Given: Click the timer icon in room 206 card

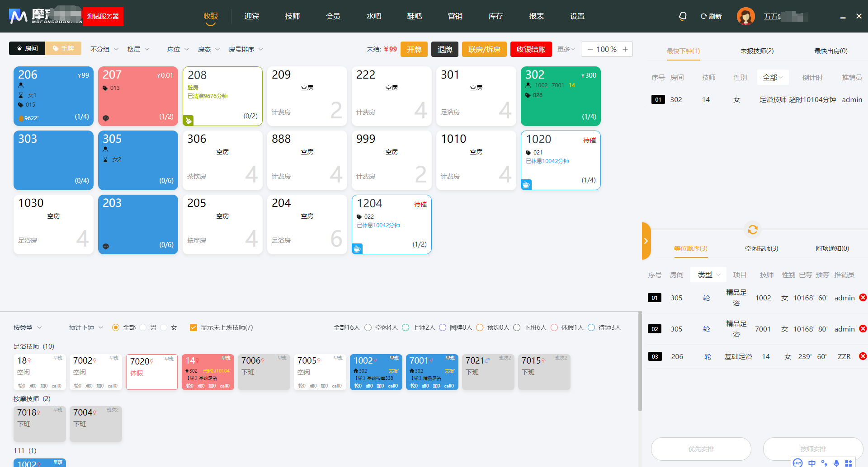Looking at the screenshot, I should point(21,95).
